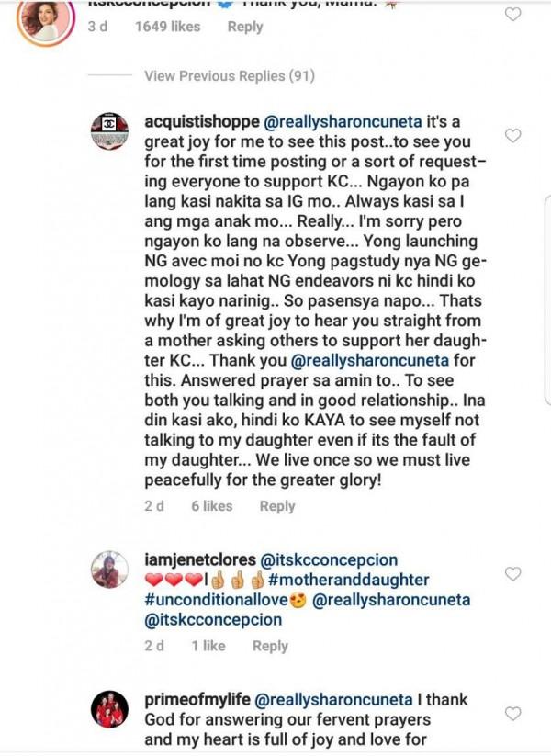This screenshot has width=551, height=756.
Task: Open #motheranddaughter hashtag
Action: tap(349, 580)
